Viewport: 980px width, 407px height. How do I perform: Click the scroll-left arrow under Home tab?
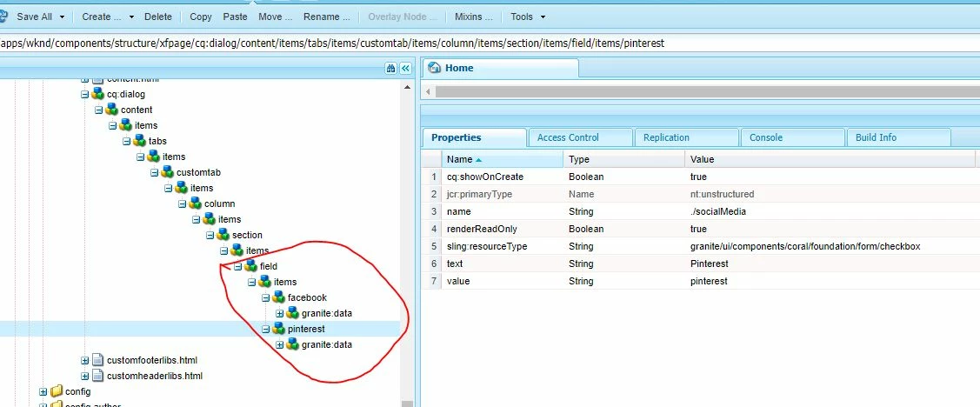(428, 92)
